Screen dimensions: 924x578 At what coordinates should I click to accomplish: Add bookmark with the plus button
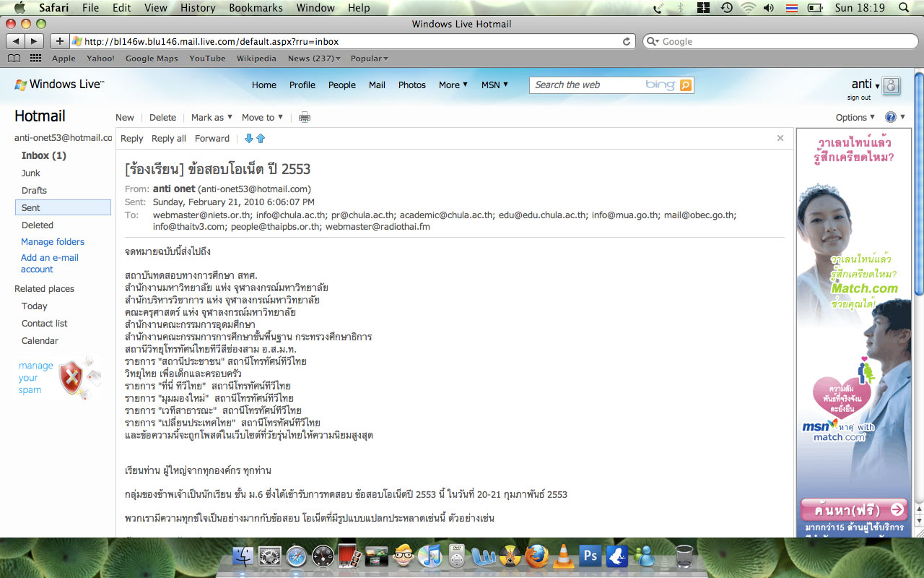pyautogui.click(x=60, y=41)
